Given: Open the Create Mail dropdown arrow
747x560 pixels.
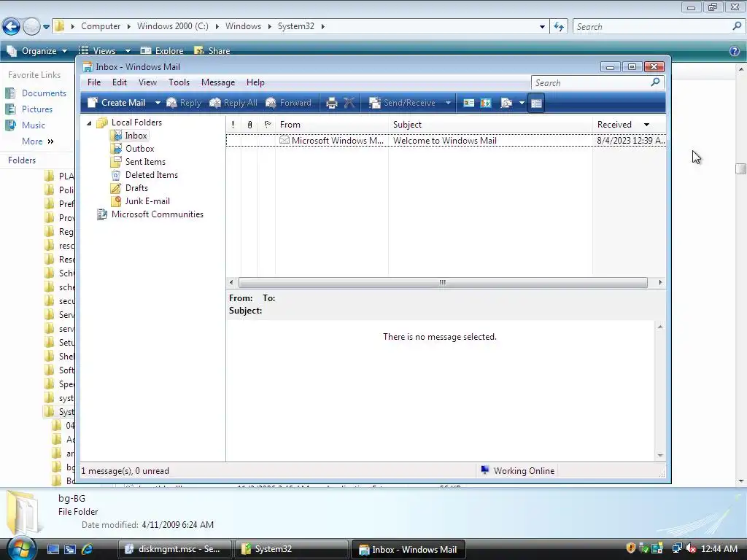Looking at the screenshot, I should point(158,103).
